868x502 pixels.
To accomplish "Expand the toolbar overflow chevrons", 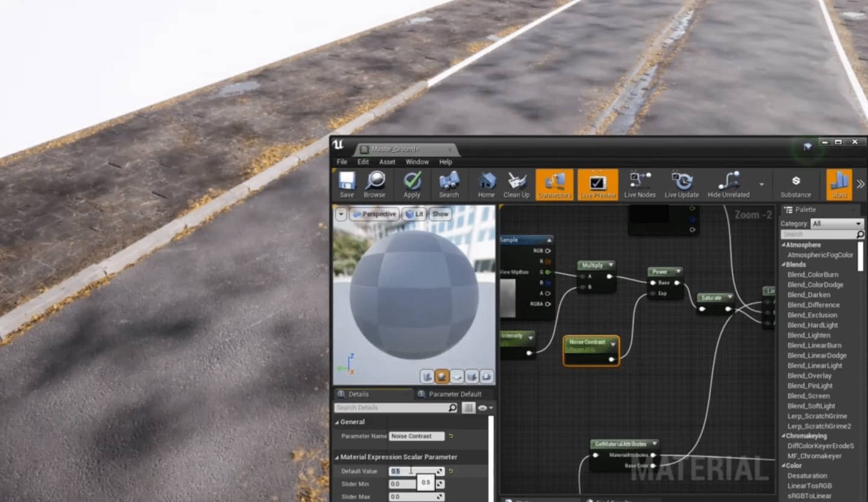I will pyautogui.click(x=860, y=184).
